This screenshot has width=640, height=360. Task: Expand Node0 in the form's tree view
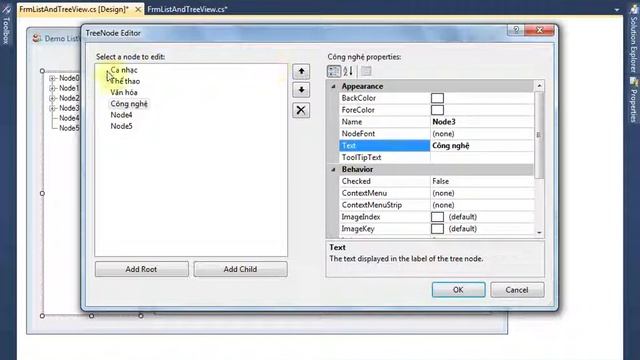click(52, 78)
